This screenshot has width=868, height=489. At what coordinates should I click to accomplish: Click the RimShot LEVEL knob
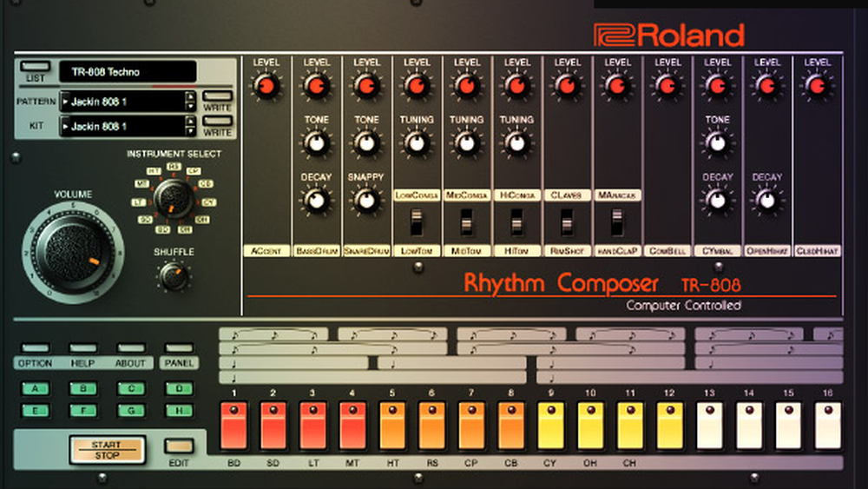(x=568, y=86)
